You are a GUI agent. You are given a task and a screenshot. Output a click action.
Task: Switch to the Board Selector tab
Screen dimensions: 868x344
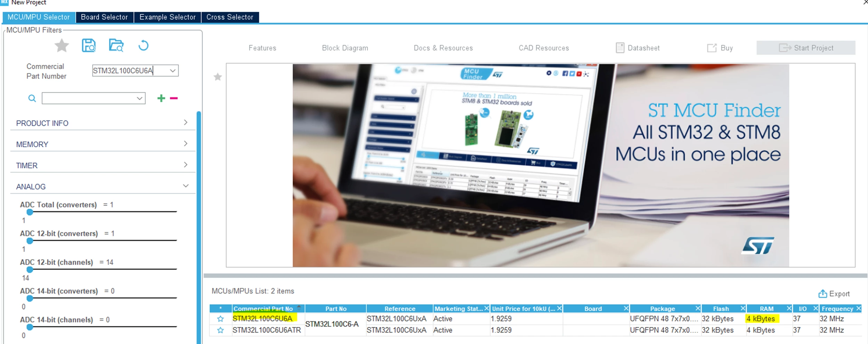click(x=104, y=17)
